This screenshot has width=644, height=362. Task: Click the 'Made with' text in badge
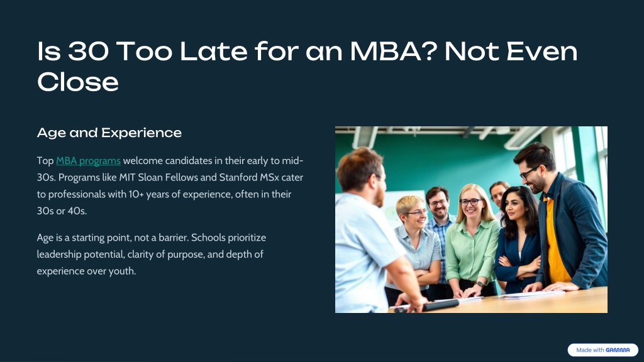(x=590, y=350)
